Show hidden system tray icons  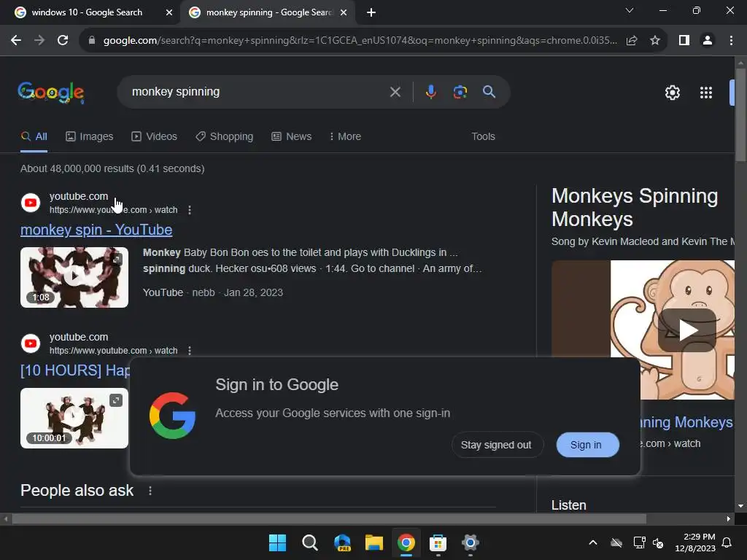click(593, 542)
